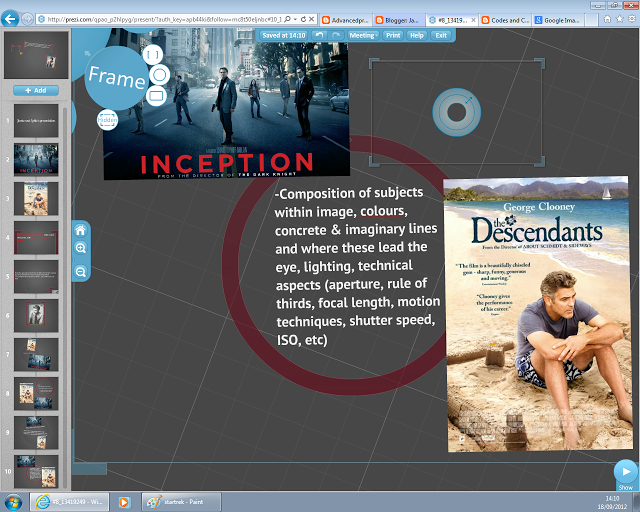Switch to Codes and C... tab

(x=505, y=20)
